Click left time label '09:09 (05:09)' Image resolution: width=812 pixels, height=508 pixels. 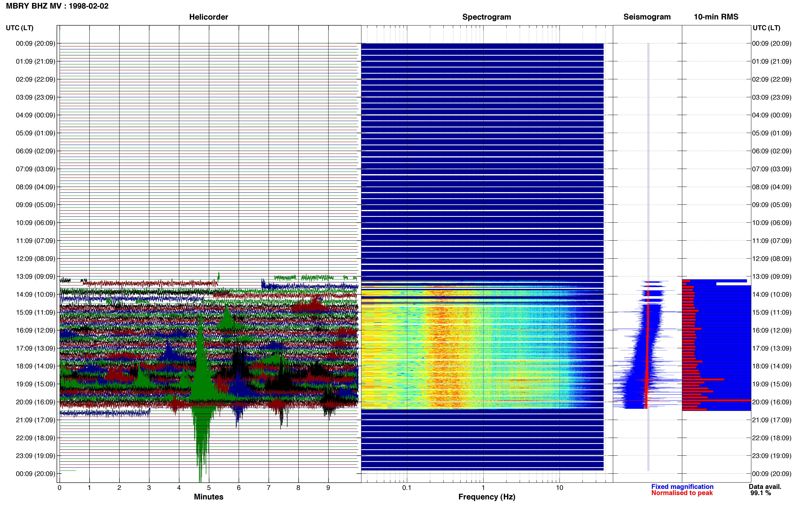point(36,205)
